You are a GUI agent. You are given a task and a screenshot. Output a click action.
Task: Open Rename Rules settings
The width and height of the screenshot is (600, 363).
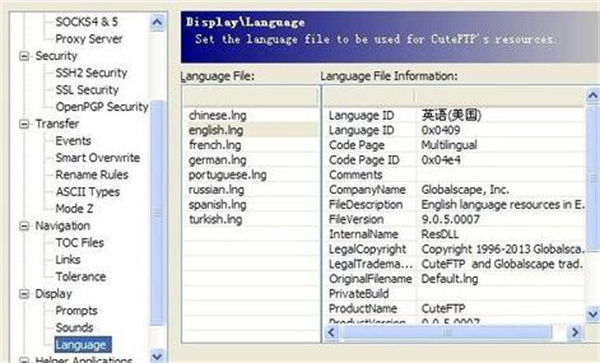(92, 175)
